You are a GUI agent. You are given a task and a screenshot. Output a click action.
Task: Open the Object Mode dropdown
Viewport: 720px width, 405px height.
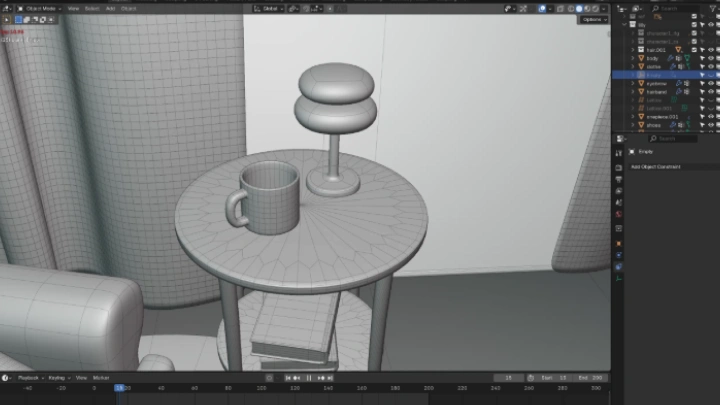[39, 8]
